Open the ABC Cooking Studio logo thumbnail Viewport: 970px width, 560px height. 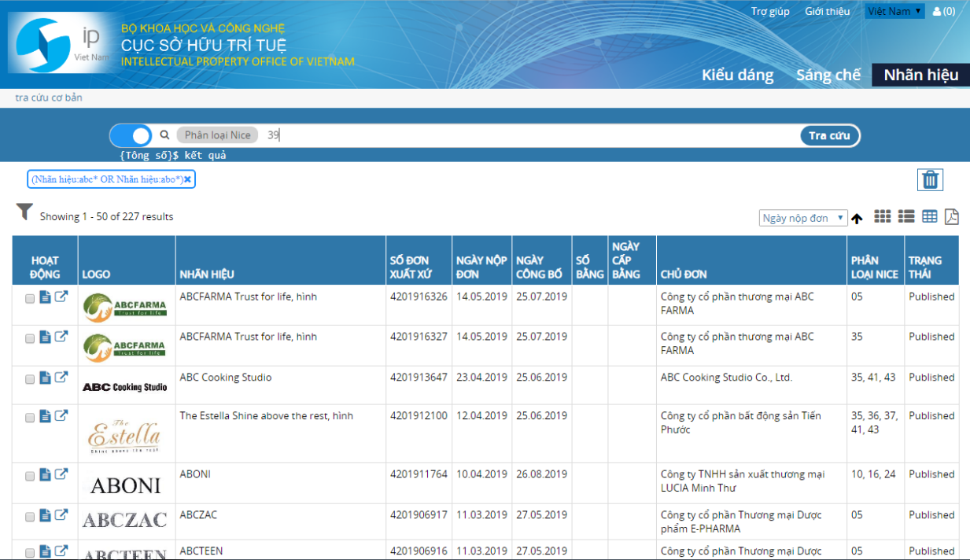124,387
